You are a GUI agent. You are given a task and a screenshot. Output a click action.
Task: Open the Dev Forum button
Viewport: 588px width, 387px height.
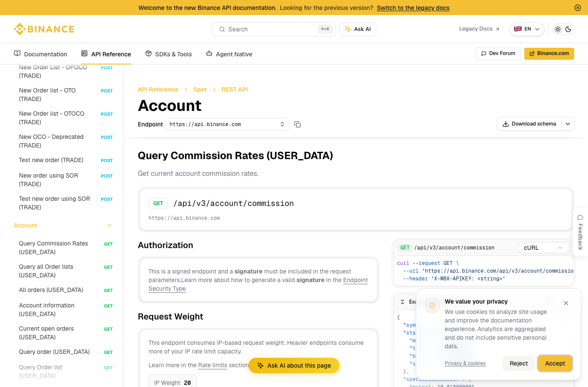coord(498,53)
